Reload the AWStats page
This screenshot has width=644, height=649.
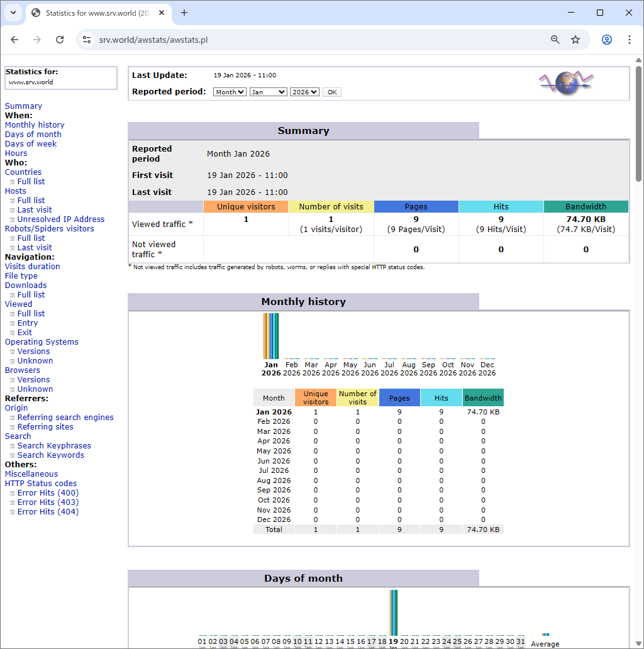click(59, 39)
